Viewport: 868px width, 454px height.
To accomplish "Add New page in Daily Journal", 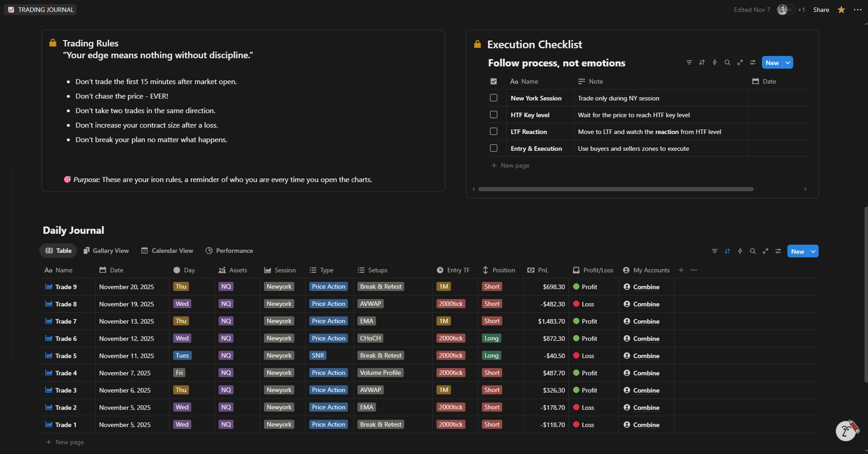I will (x=65, y=442).
